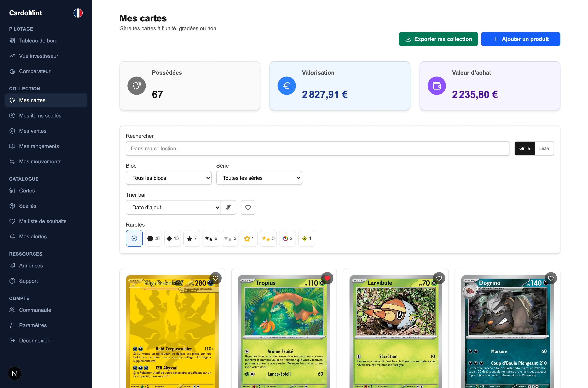The image size is (588, 388).
Task: Favorite the Méga-Darkrai EX card
Action: [x=215, y=278]
